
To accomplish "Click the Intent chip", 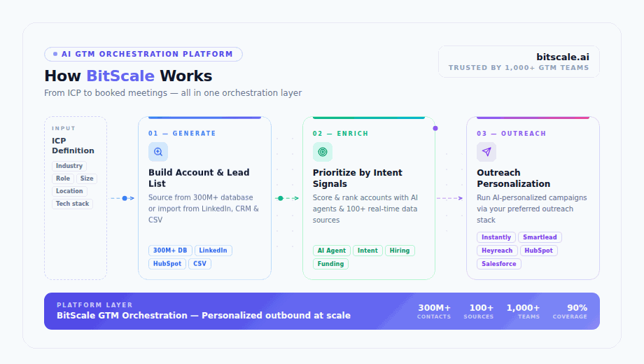I will tap(367, 251).
